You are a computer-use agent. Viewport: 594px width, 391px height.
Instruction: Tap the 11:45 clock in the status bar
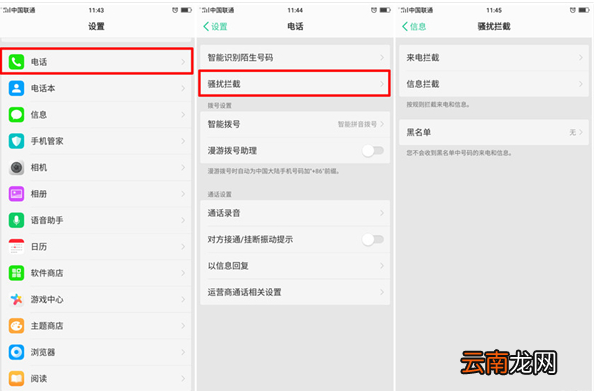pyautogui.click(x=494, y=10)
